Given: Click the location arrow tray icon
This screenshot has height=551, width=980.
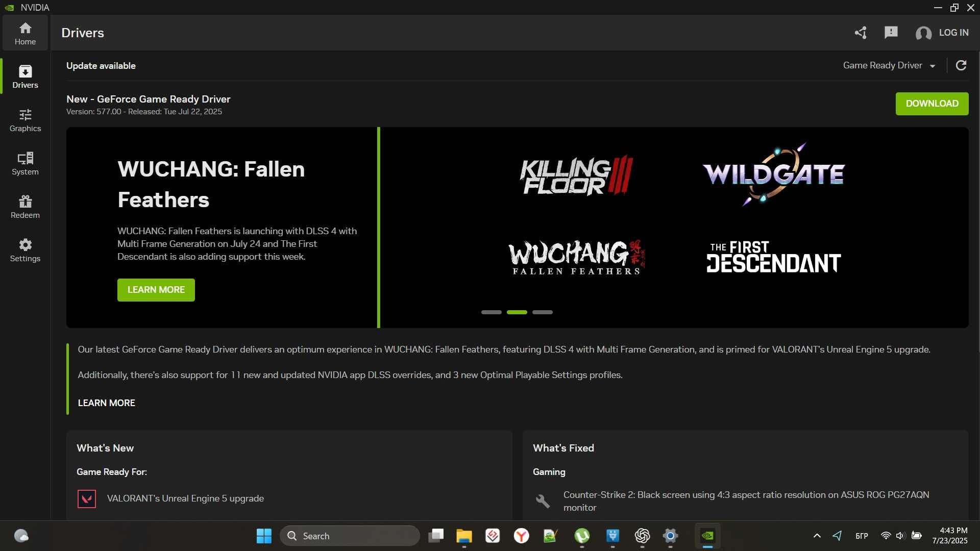Looking at the screenshot, I should point(837,536).
